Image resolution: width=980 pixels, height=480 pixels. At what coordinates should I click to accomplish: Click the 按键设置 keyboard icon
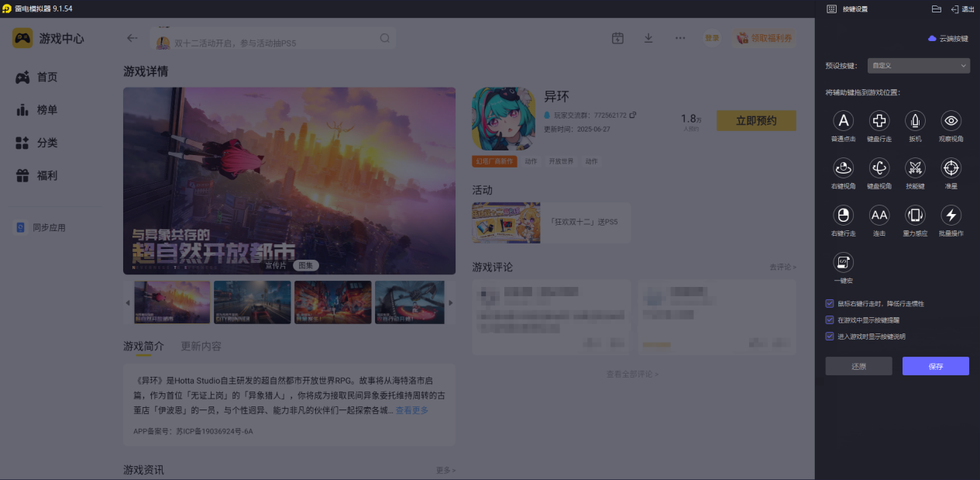click(x=831, y=9)
